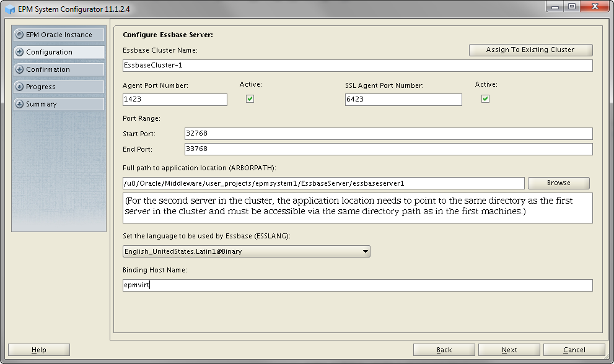
Task: Go Back to previous step
Action: click(444, 350)
